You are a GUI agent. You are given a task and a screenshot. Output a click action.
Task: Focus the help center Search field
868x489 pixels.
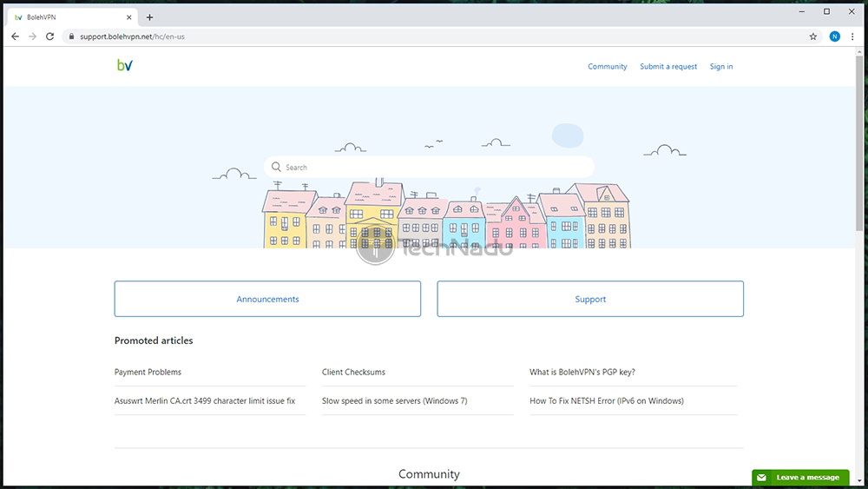click(429, 167)
